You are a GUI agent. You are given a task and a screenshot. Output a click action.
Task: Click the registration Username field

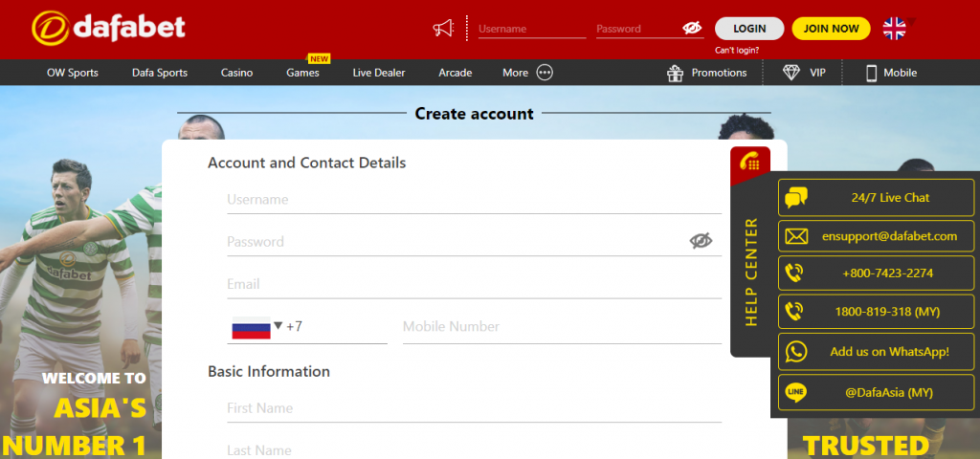tap(474, 200)
